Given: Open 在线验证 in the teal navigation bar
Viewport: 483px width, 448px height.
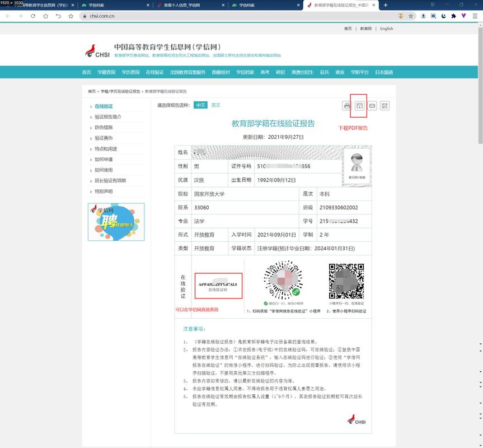Looking at the screenshot, I should pos(154,72).
